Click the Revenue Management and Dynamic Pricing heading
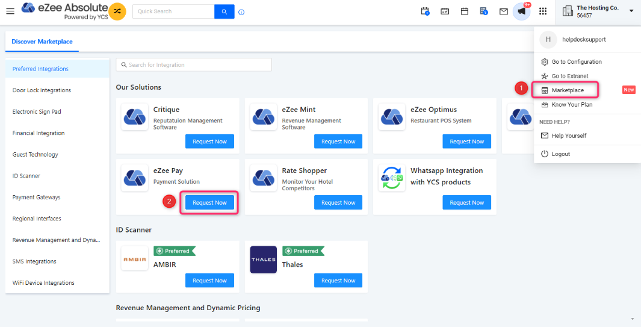644x327 pixels. [x=188, y=308]
